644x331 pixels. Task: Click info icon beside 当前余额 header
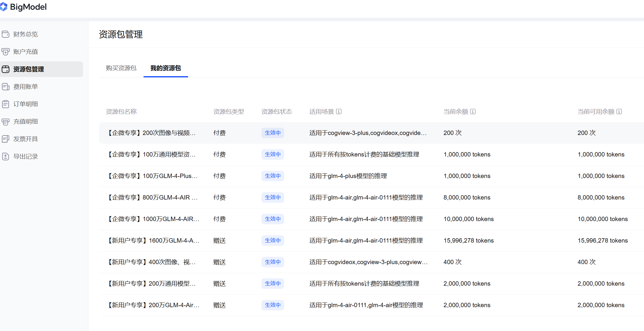click(473, 111)
